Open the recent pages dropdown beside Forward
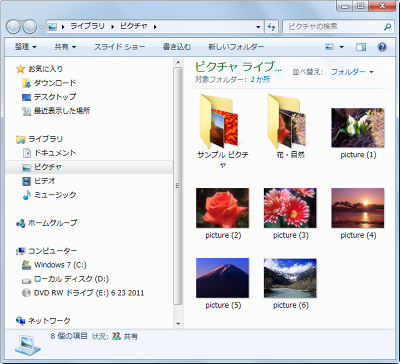This screenshot has width=400, height=364. click(x=41, y=27)
